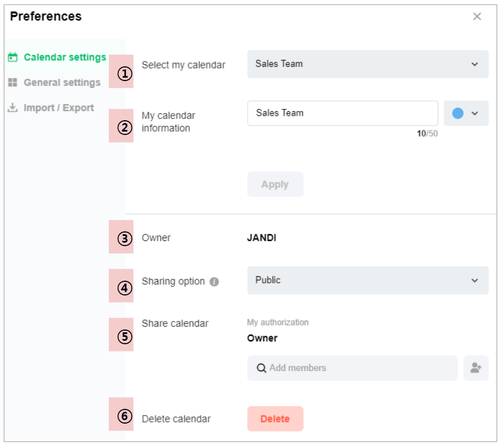Click the blue calendar color circle
This screenshot has width=501, height=448.
tap(458, 113)
